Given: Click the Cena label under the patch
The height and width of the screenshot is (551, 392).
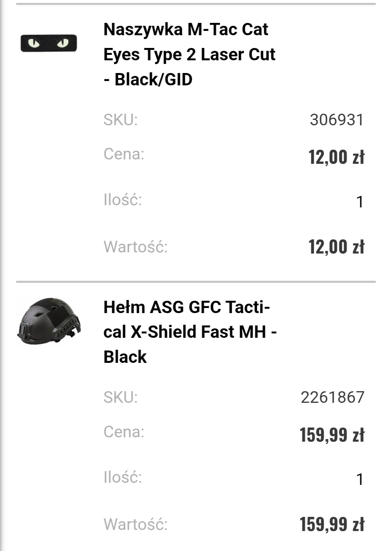Looking at the screenshot, I should 124,154.
